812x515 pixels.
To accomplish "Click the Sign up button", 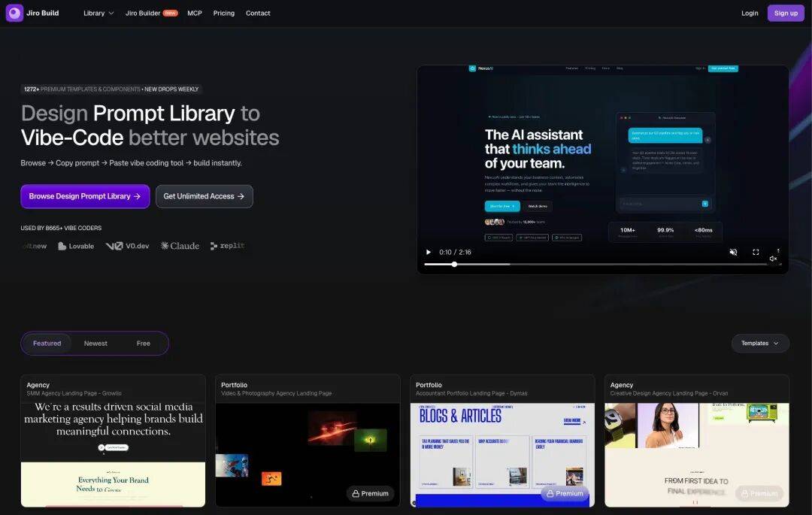I will pos(786,13).
